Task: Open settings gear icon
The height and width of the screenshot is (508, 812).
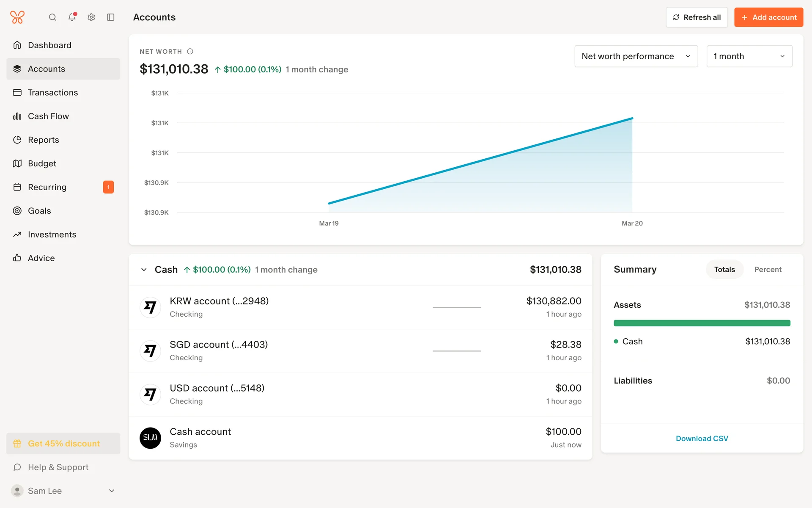Action: [91, 17]
